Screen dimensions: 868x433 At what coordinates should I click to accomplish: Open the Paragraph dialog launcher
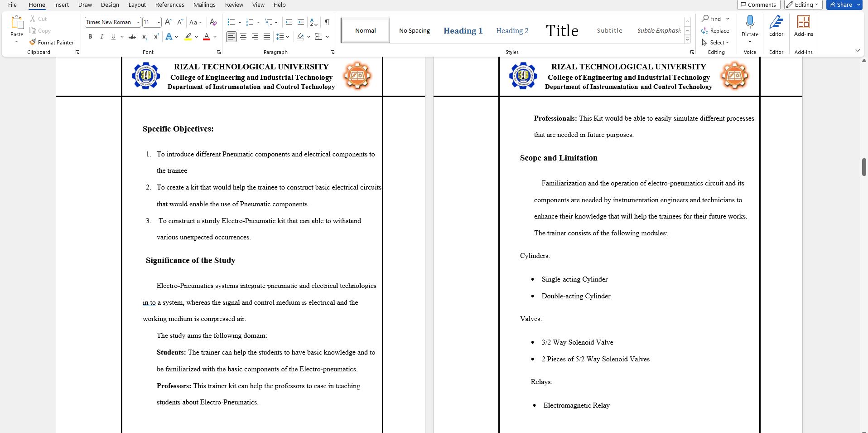click(333, 52)
